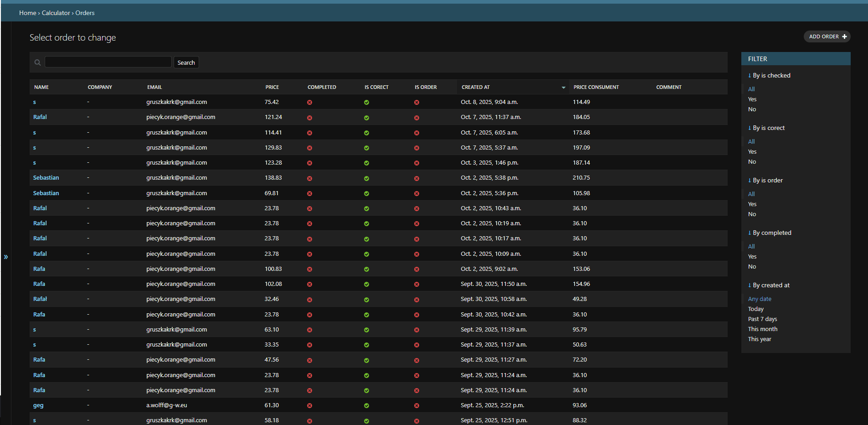868x425 pixels.
Task: Click green is-corect icon for Oct. 8 order
Action: 366,103
